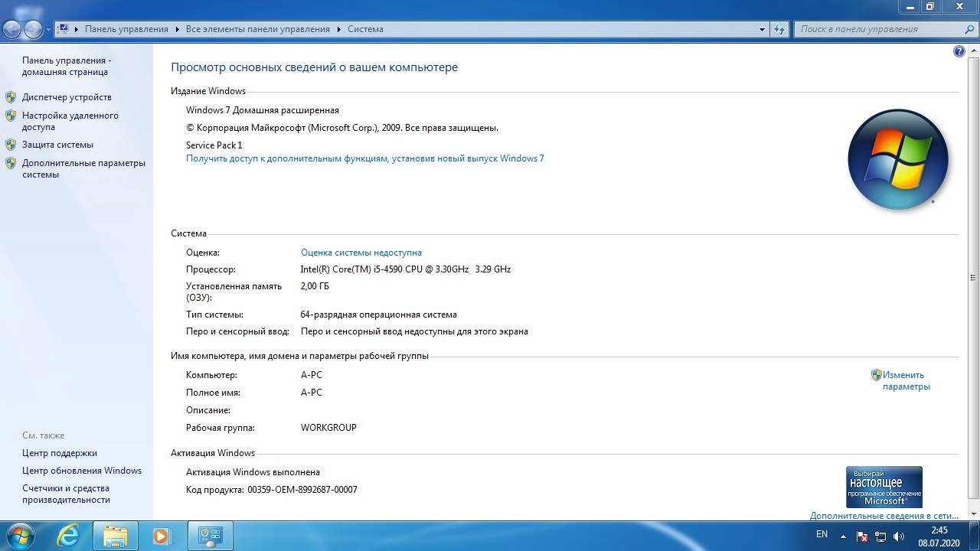Viewport: 980px width, 551px height.
Task: Open 'Центр обновления Windows' link
Action: click(x=82, y=471)
